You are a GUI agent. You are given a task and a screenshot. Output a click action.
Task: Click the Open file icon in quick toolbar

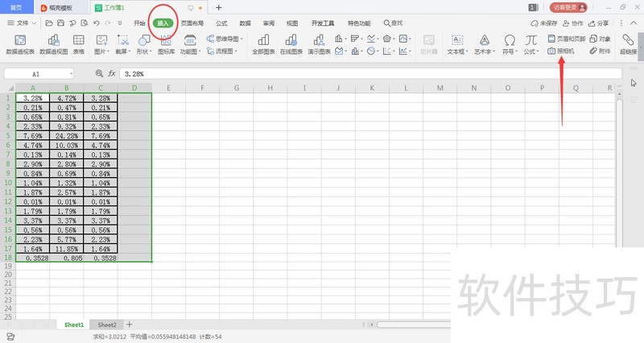(x=49, y=23)
